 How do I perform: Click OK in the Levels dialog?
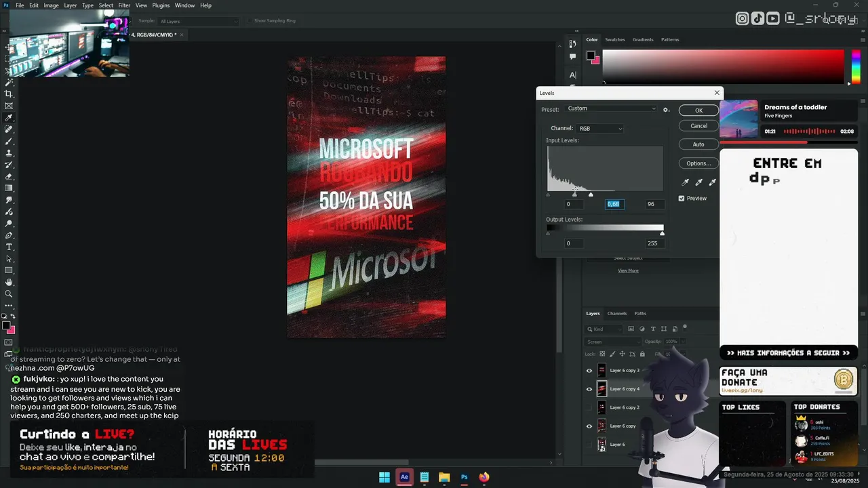(x=698, y=110)
